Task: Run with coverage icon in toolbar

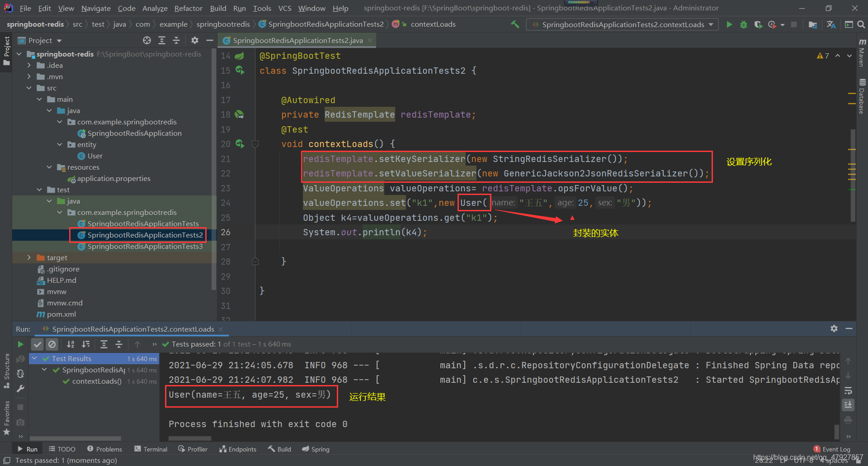Action: pyautogui.click(x=758, y=24)
